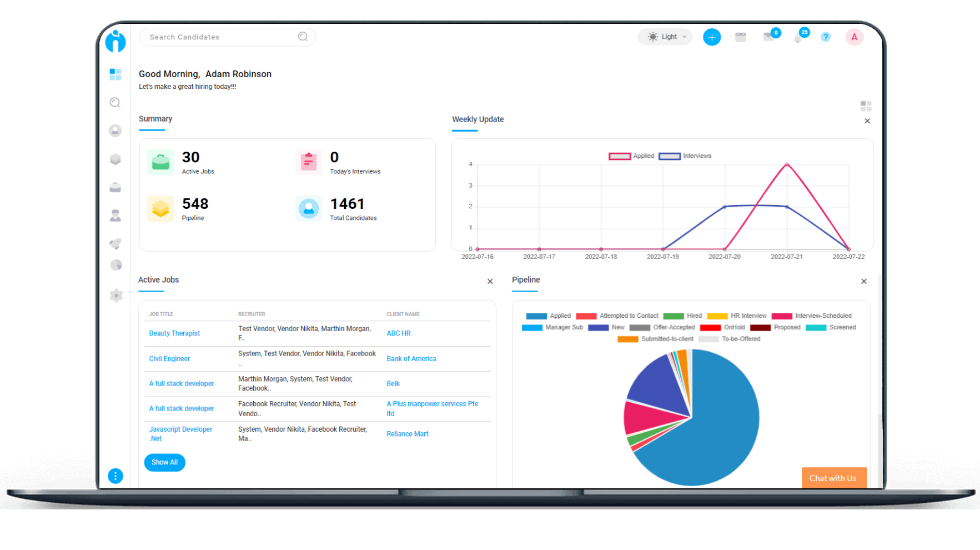Click the Applied peak point on 2022-07-21
Screen dimensions: 980x550
tap(787, 164)
